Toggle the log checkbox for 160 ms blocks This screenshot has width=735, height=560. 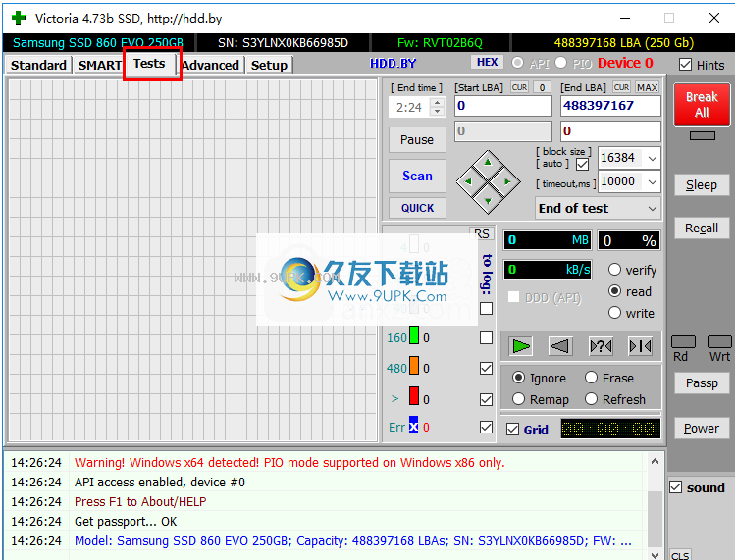486,338
